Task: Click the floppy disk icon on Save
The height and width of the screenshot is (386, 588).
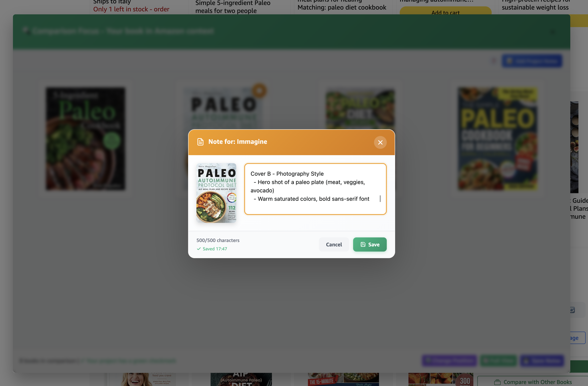Action: point(363,244)
